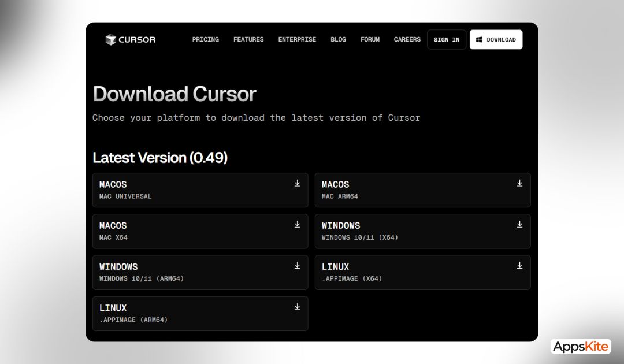
Task: Click the "Latest Version (0.49)" heading
Action: click(x=160, y=158)
